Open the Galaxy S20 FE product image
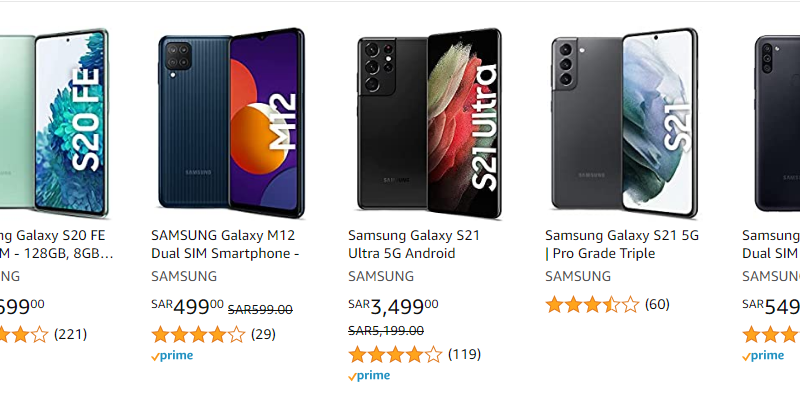The image size is (800, 394). point(54,123)
